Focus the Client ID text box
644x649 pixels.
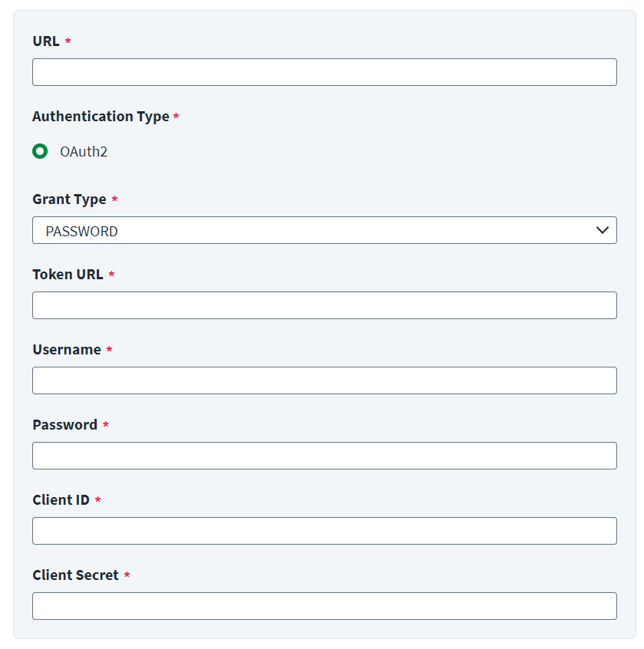click(x=325, y=531)
